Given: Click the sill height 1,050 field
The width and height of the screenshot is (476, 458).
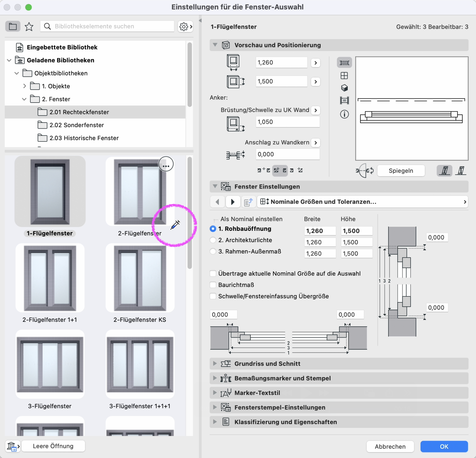Looking at the screenshot, I should pos(288,122).
